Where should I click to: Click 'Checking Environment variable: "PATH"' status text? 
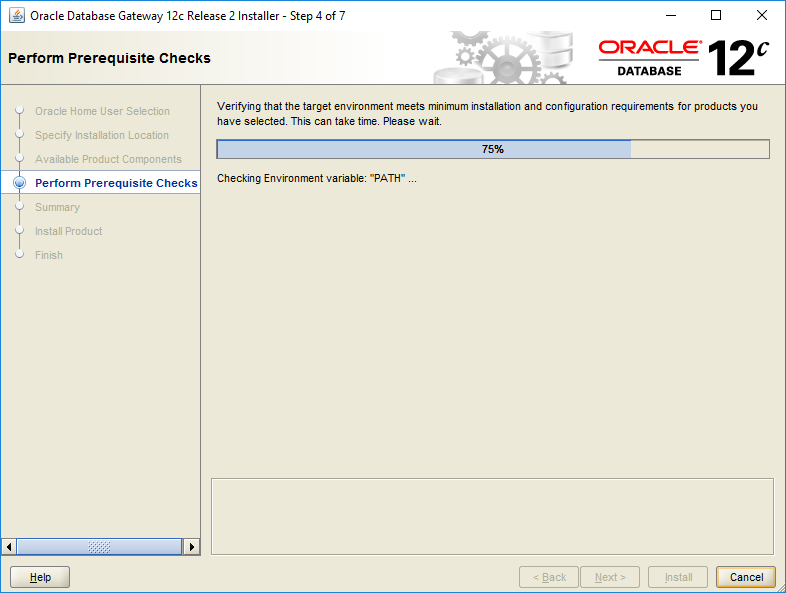tap(317, 178)
